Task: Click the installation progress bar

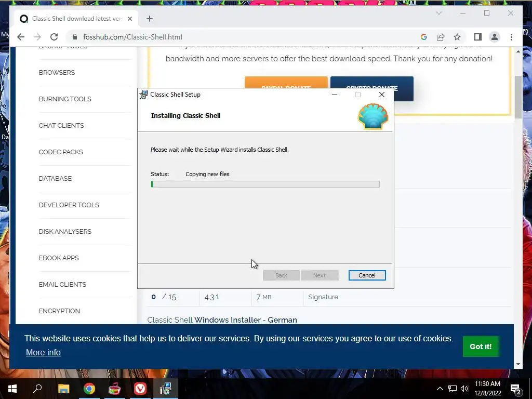Action: (265, 184)
